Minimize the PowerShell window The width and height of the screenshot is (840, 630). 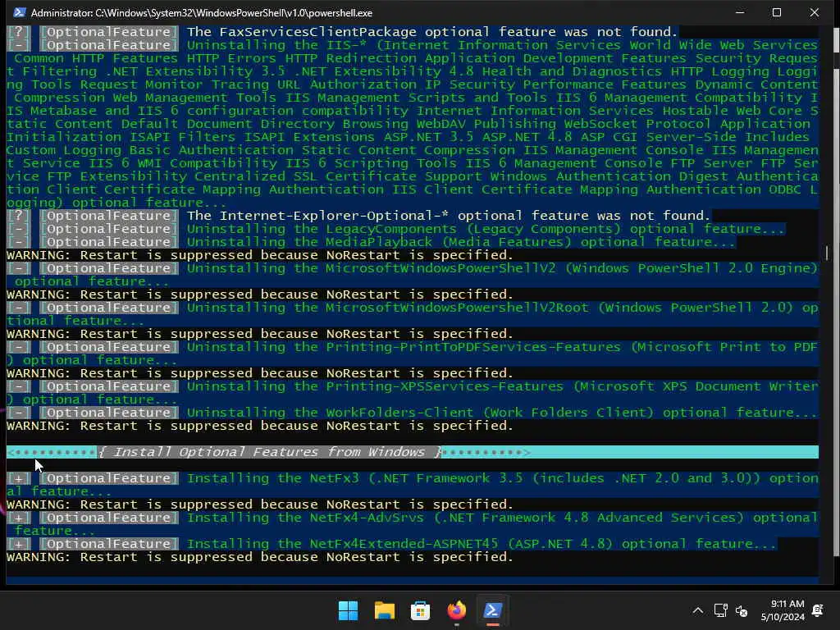[x=740, y=12]
